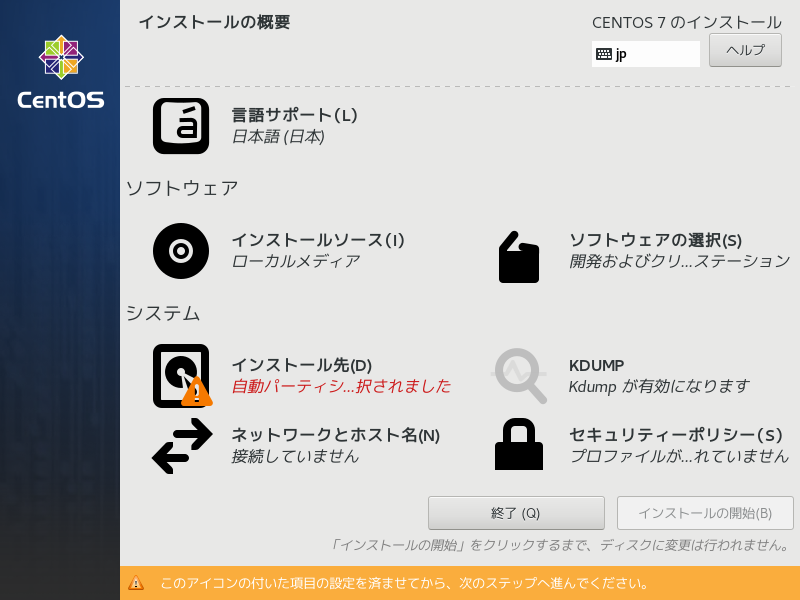Click the keyboard icon beside jp
Image resolution: width=800 pixels, height=600 pixels.
click(604, 54)
